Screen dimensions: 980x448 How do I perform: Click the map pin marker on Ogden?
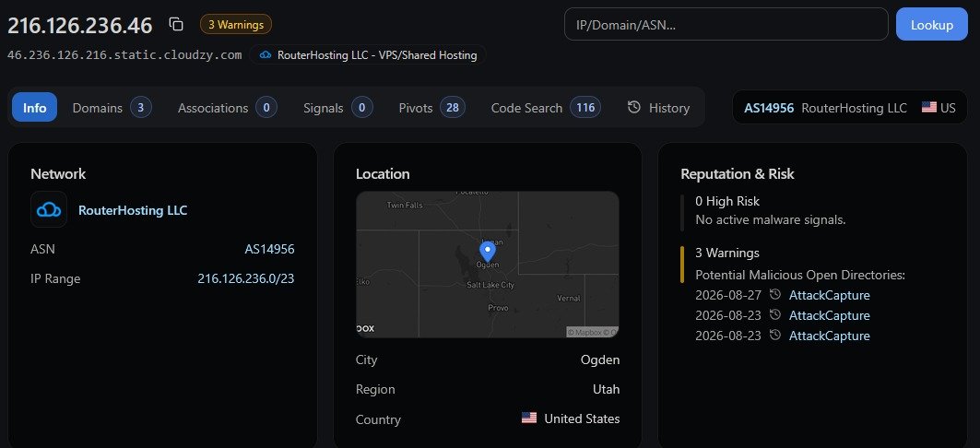point(487,252)
